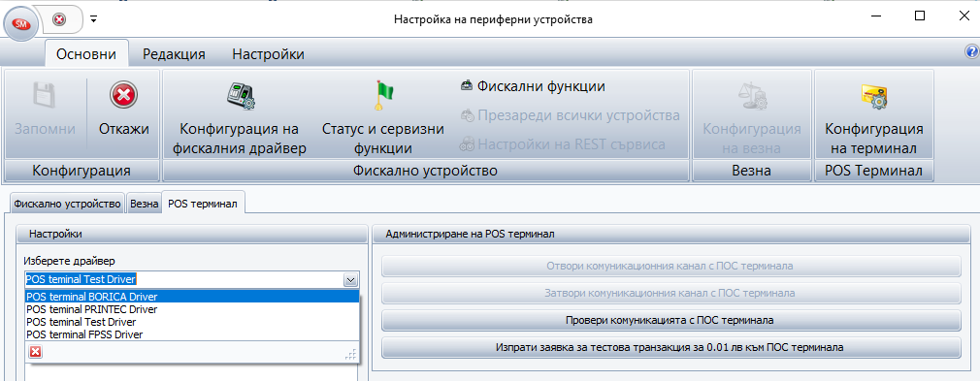Open the Фискално устройство tab
The width and height of the screenshot is (980, 381).
pos(67,204)
